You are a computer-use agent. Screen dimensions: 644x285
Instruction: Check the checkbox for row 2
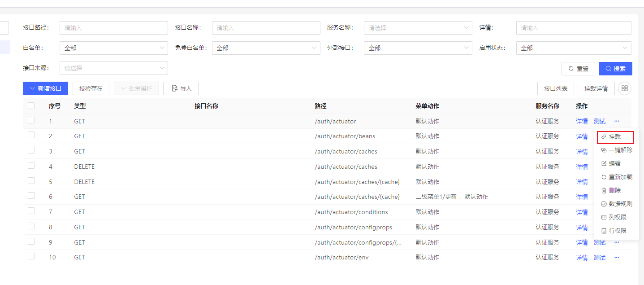tap(31, 135)
